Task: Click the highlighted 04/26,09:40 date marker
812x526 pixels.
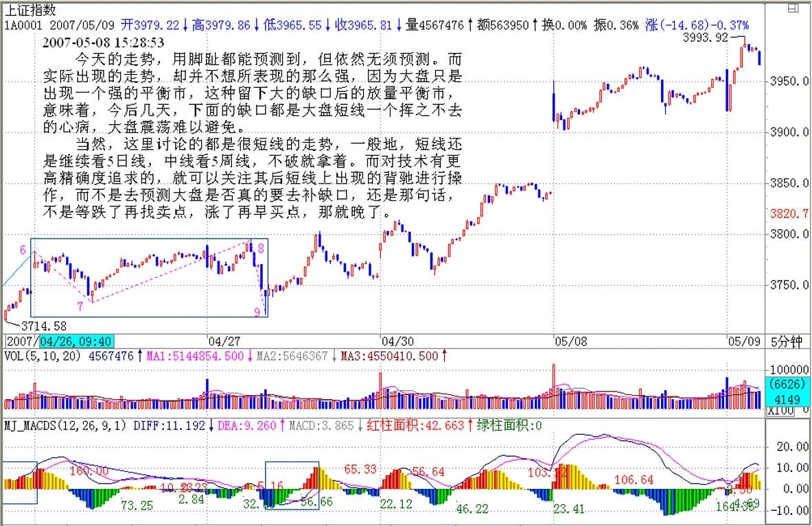Action: coord(76,341)
